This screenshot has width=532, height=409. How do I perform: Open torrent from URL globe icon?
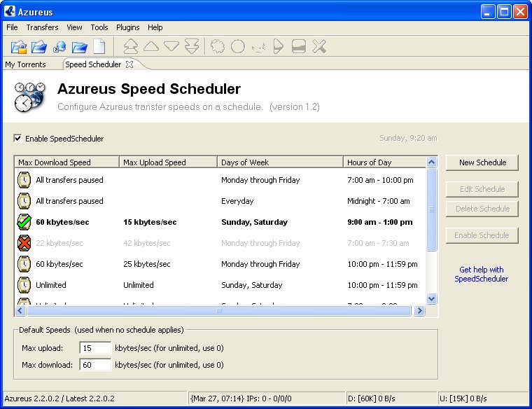click(x=59, y=47)
